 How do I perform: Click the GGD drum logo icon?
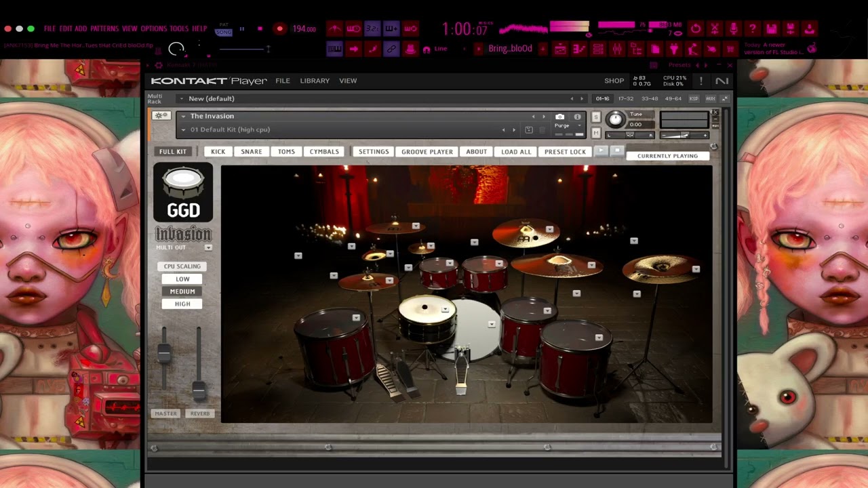coord(183,192)
